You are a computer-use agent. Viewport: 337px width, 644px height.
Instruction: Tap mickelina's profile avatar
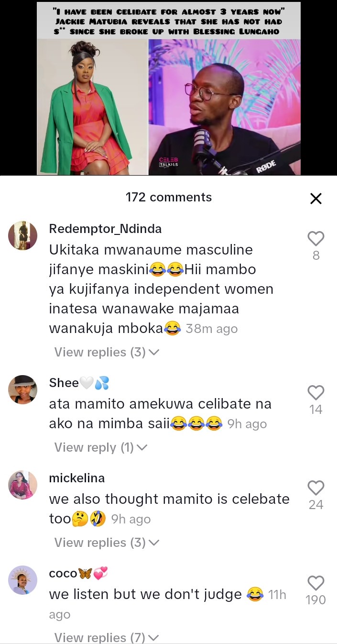[x=23, y=485]
